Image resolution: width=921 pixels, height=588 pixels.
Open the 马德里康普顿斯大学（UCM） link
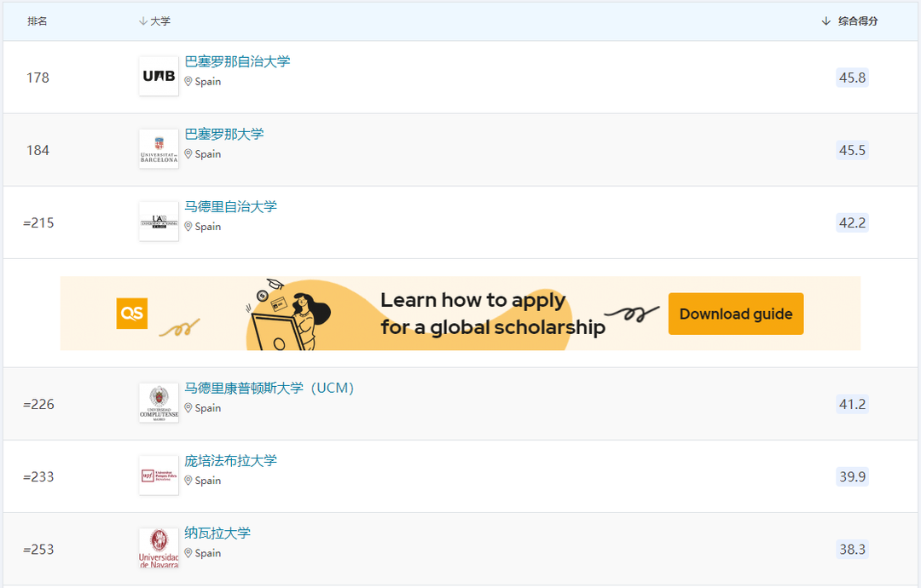269,388
